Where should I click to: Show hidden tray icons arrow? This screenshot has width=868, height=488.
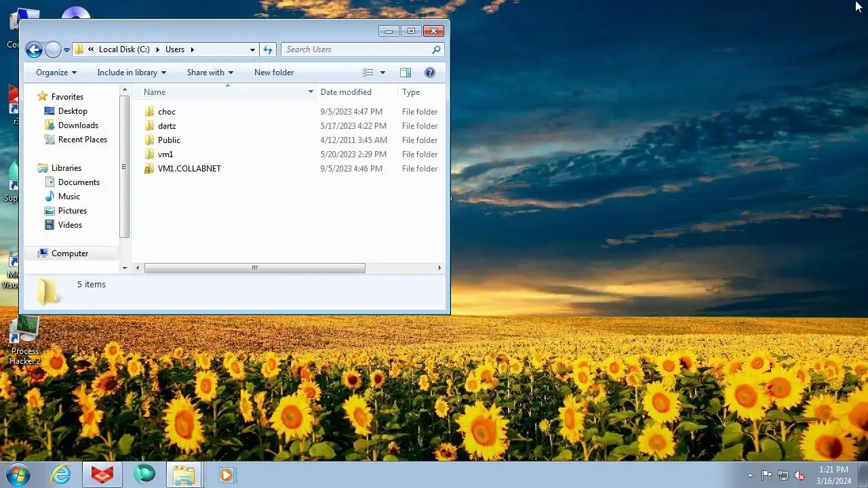pyautogui.click(x=750, y=475)
